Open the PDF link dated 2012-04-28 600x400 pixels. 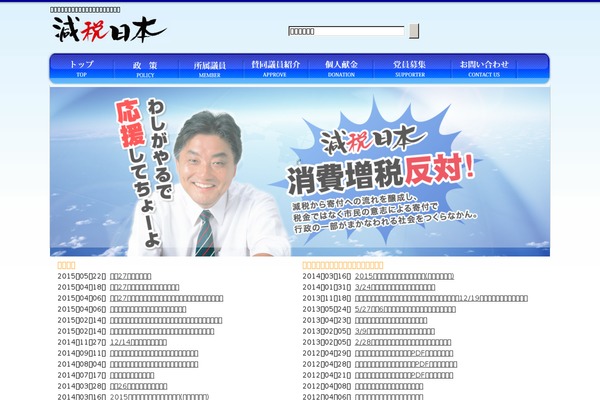point(406,364)
